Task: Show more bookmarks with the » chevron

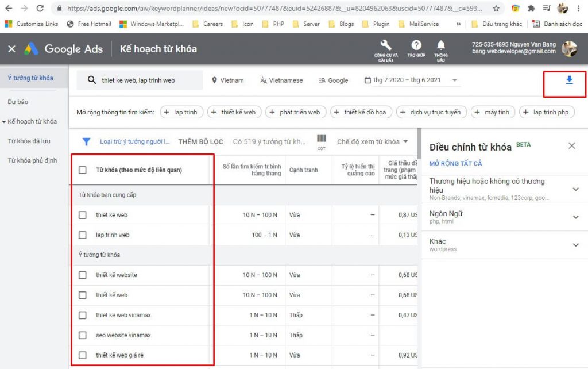Action: pyautogui.click(x=458, y=24)
